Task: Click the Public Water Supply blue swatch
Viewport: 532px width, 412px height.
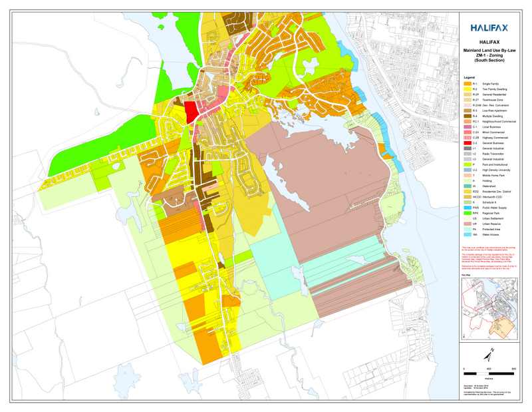Action: (467, 208)
